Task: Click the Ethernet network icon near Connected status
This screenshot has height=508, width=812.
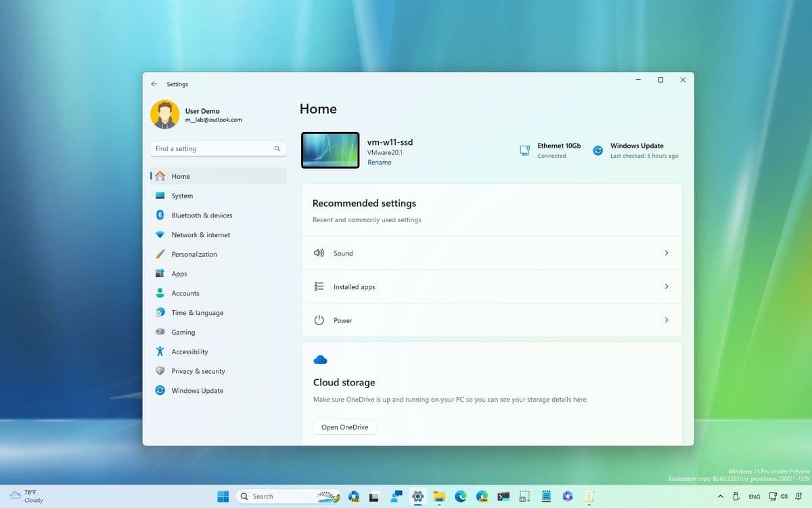Action: pos(524,150)
